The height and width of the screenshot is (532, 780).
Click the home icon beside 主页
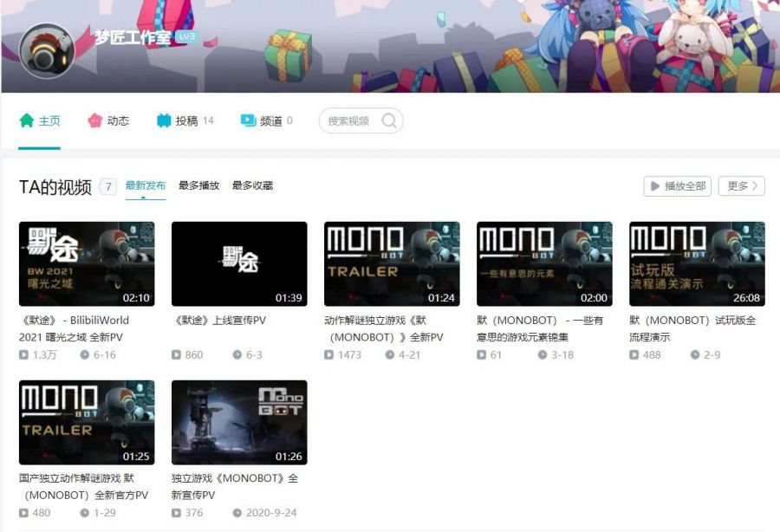coord(26,120)
